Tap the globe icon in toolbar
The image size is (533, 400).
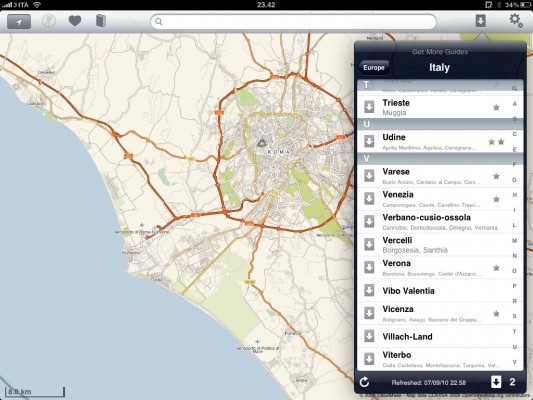click(x=49, y=21)
